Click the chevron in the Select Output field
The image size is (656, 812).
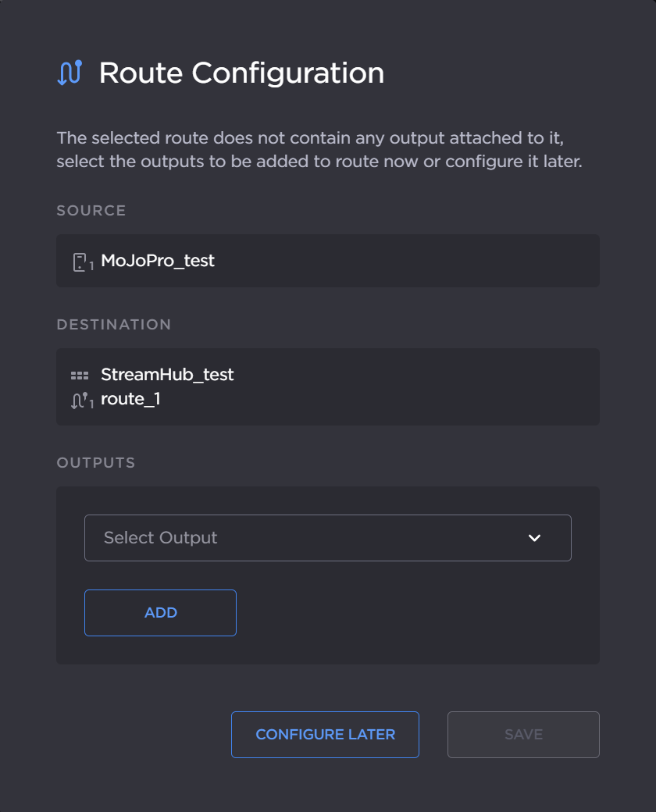coord(534,538)
